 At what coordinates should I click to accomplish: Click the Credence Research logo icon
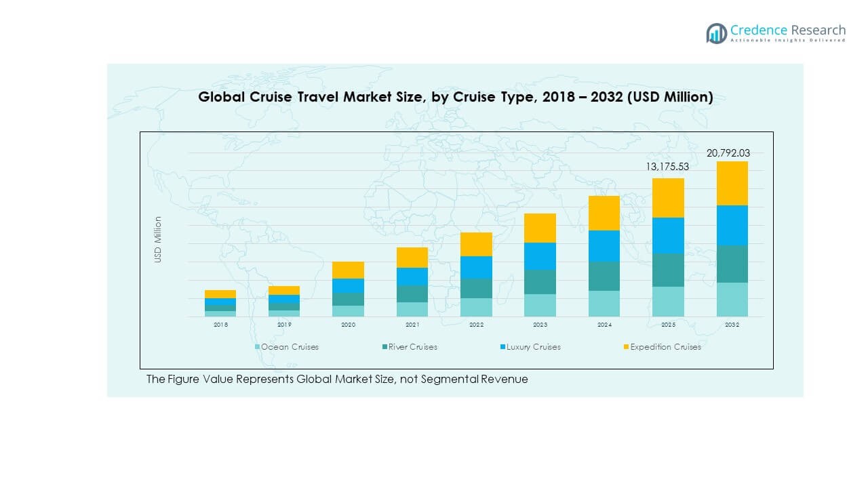[717, 33]
